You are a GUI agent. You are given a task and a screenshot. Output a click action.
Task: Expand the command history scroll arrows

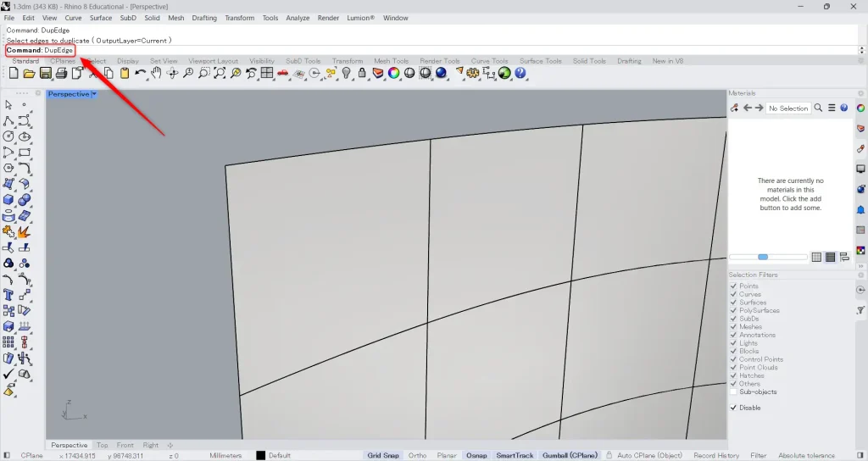(x=861, y=50)
